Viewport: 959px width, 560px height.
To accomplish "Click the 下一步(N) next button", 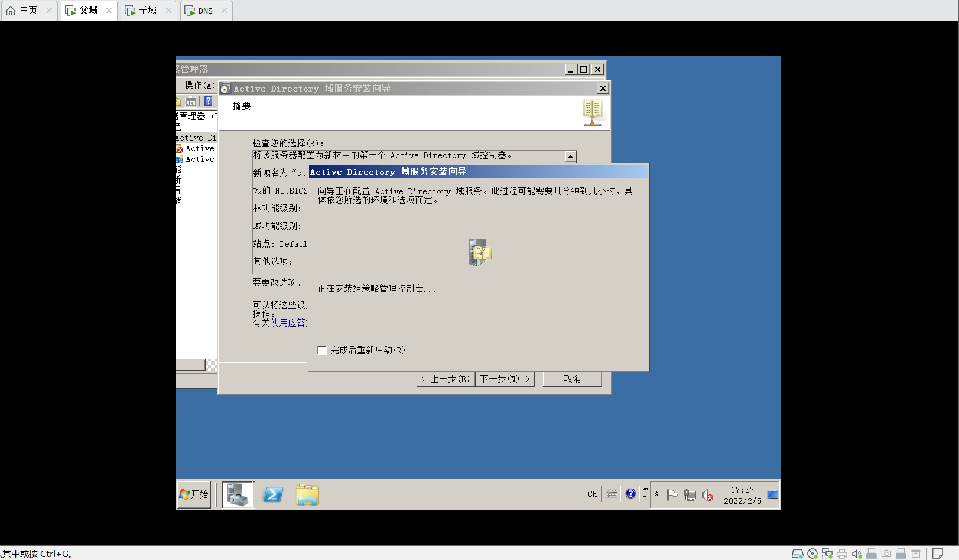I will (505, 379).
